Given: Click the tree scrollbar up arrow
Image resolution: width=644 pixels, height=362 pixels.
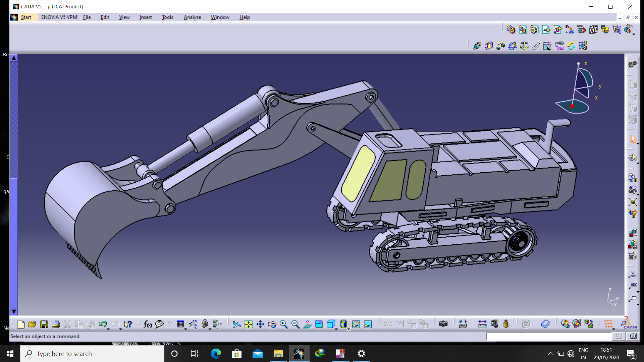Looking at the screenshot, I should 14,58.
